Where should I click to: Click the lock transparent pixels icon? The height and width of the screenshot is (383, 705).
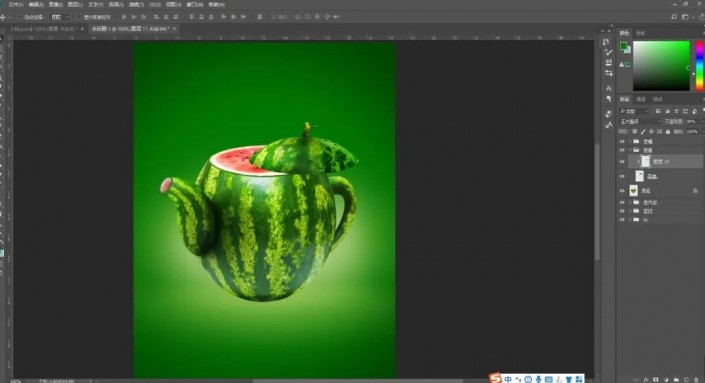[634, 131]
